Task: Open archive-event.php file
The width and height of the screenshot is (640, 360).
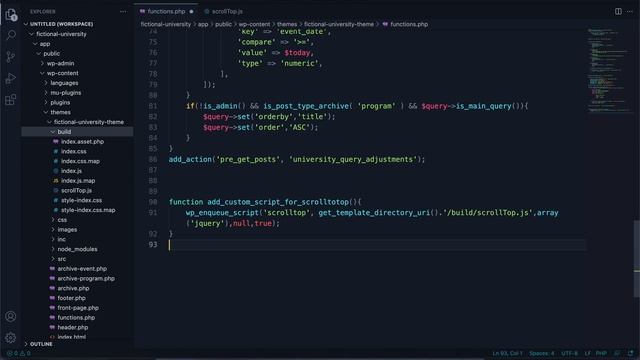Action: 82,269
